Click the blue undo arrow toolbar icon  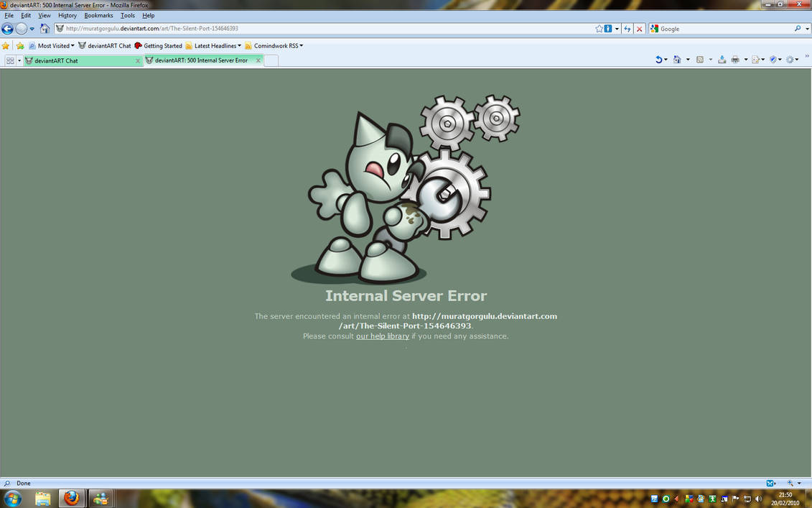coord(660,59)
